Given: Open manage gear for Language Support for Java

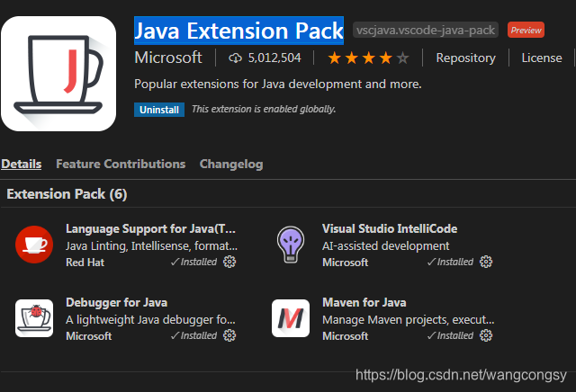Looking at the screenshot, I should pyautogui.click(x=229, y=262).
